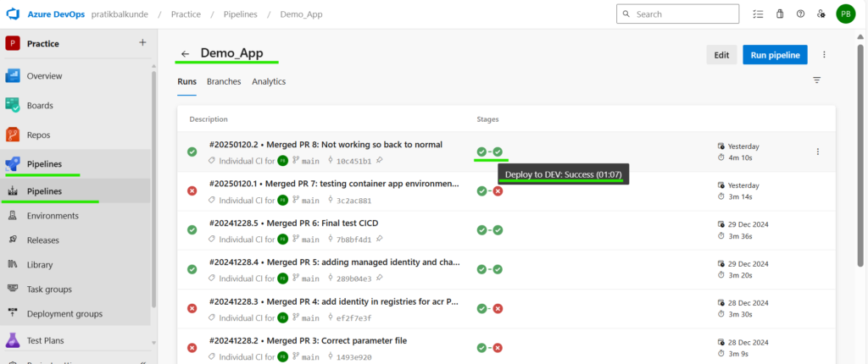Image resolution: width=868 pixels, height=364 pixels.
Task: Click commit hash 289b04e3
Action: pyautogui.click(x=353, y=279)
